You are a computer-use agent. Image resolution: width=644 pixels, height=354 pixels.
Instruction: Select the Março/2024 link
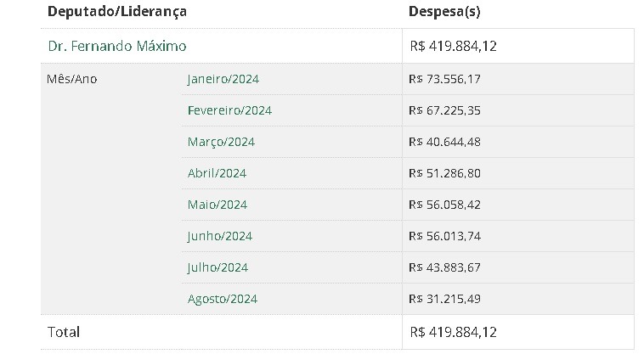tap(221, 142)
